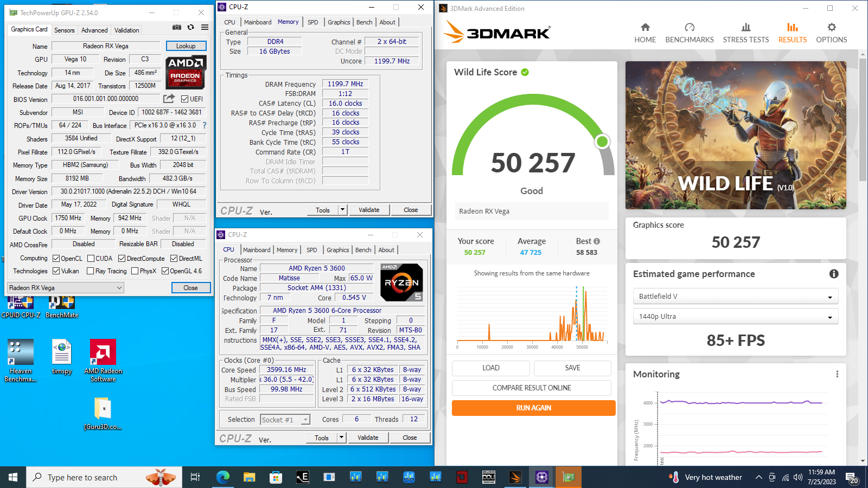Click Wild Life benchmark thumbnail image

[x=736, y=135]
